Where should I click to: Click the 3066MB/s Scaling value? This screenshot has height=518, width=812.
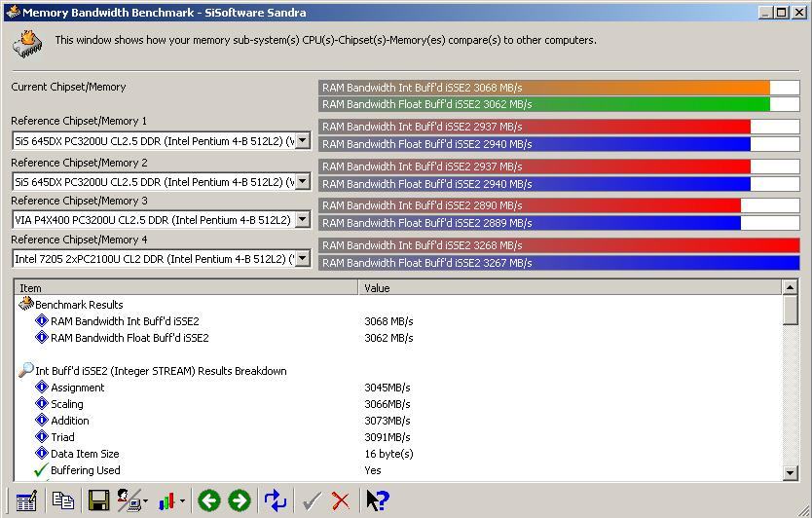click(x=387, y=404)
